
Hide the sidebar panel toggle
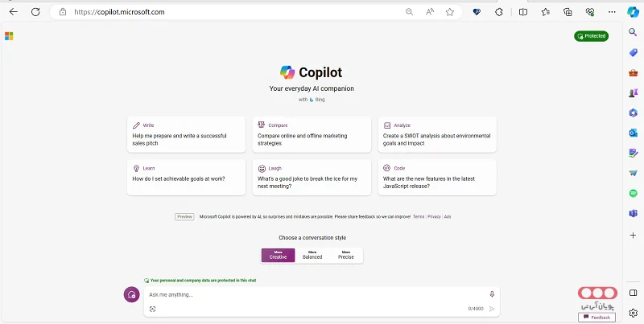tap(633, 293)
